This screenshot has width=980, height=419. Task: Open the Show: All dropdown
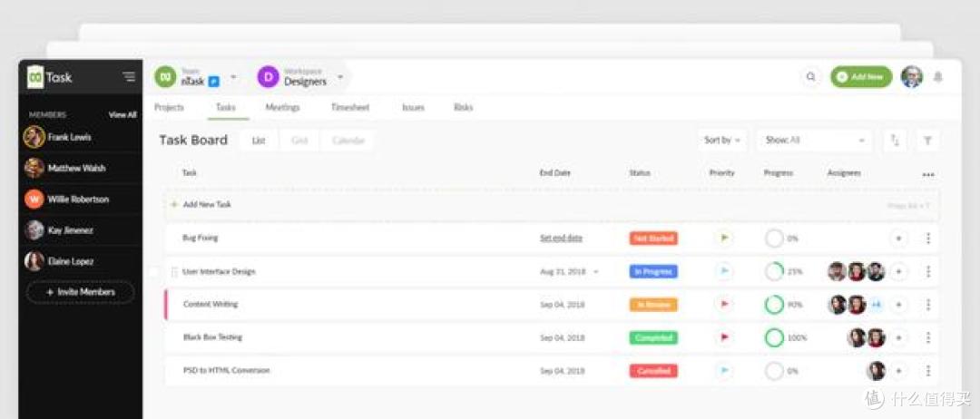coord(814,141)
